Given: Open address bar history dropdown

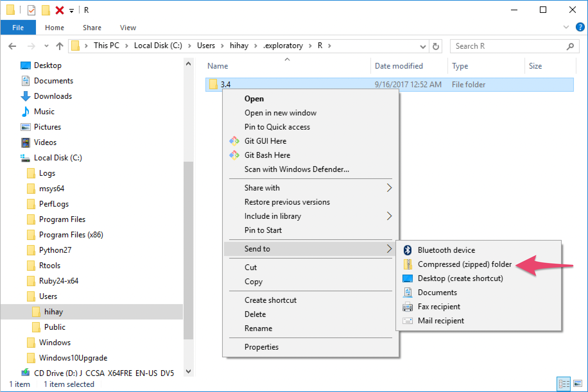Looking at the screenshot, I should (423, 47).
